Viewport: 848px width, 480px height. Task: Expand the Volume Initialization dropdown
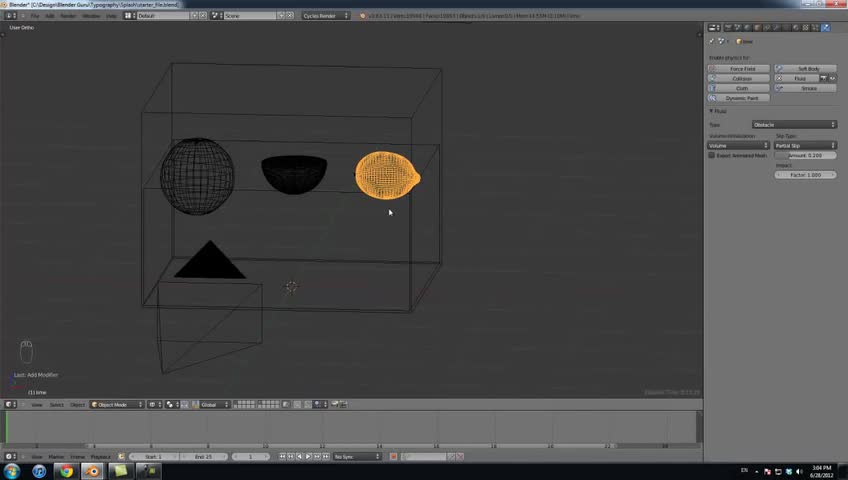coord(738,145)
